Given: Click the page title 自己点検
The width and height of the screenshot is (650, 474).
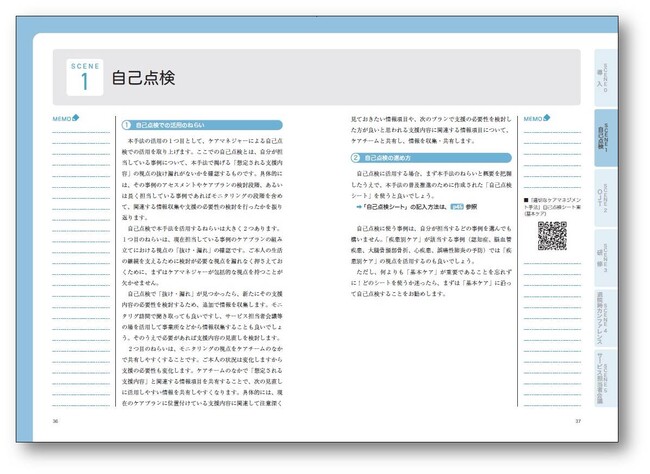Looking at the screenshot, I should [143, 78].
